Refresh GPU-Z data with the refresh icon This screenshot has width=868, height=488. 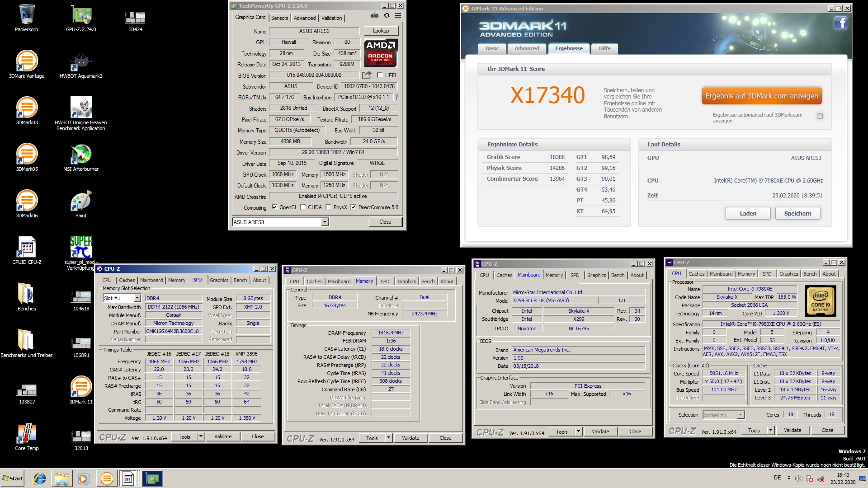click(x=387, y=15)
